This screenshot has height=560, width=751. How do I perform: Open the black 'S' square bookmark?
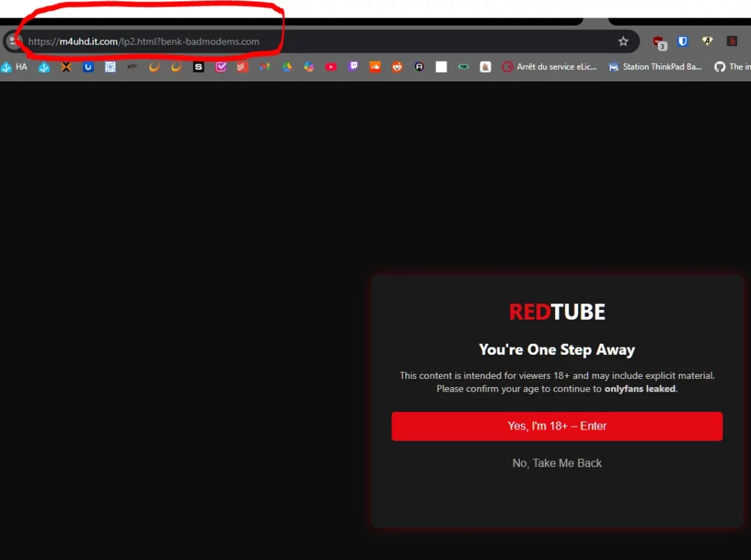(199, 67)
